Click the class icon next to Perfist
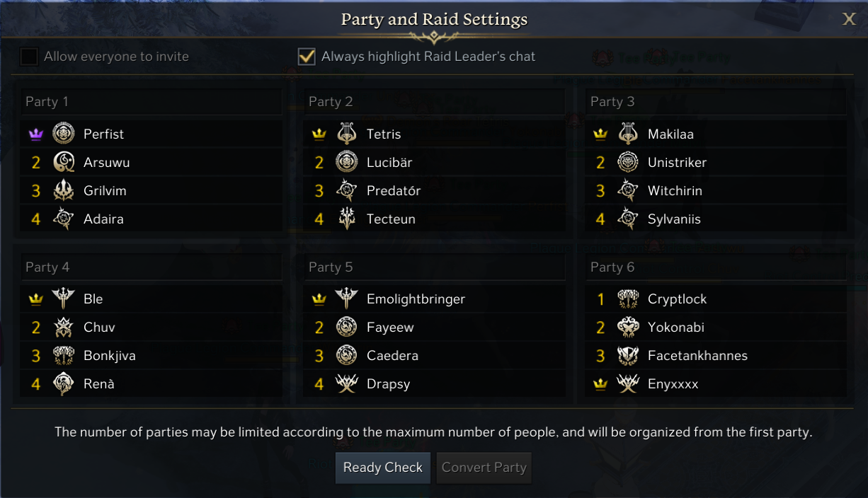Screen dimensions: 868x498 pyautogui.click(x=64, y=134)
